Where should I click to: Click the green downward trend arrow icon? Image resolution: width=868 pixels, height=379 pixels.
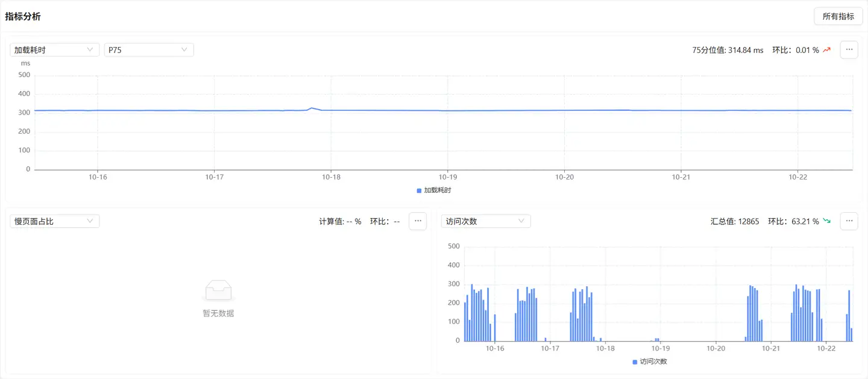(826, 221)
